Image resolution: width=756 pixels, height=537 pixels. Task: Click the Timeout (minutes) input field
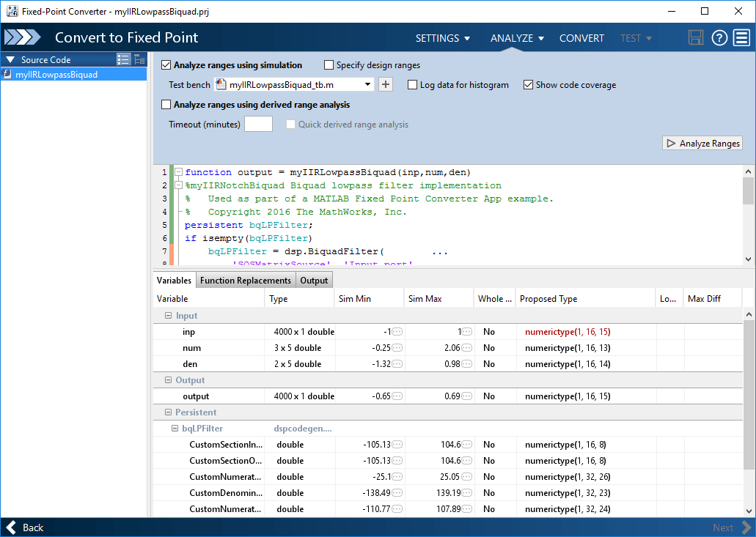pyautogui.click(x=258, y=125)
